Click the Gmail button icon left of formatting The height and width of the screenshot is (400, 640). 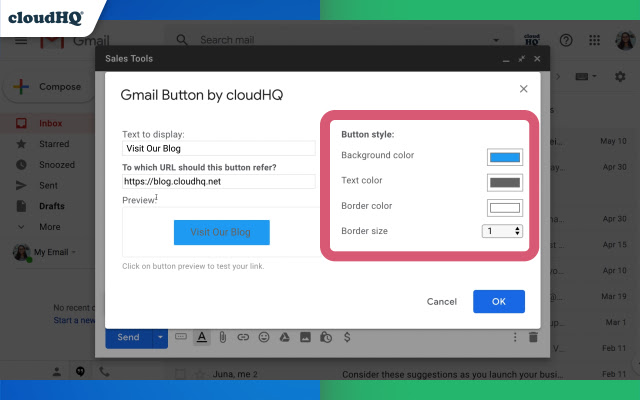(x=181, y=337)
